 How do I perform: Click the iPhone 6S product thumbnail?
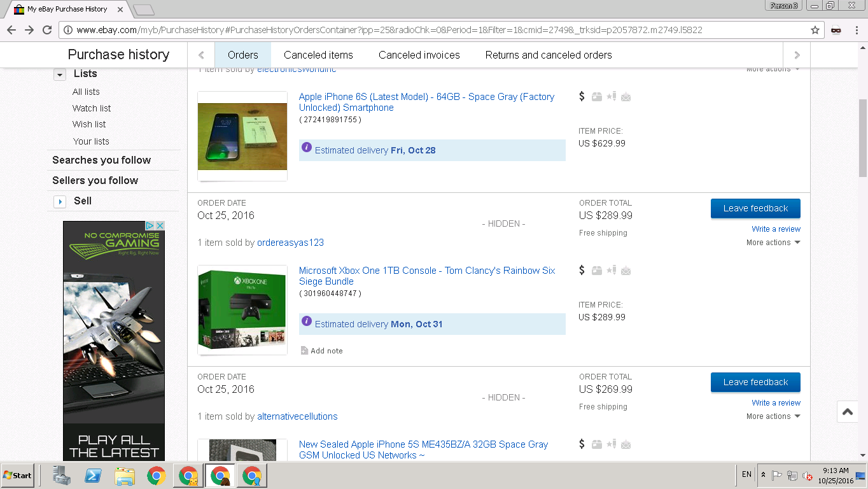click(242, 136)
